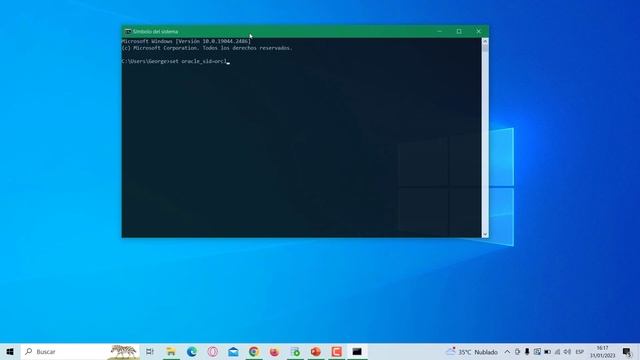This screenshot has height=360, width=640.
Task: Open the battery status tray icon
Action: (x=547, y=351)
